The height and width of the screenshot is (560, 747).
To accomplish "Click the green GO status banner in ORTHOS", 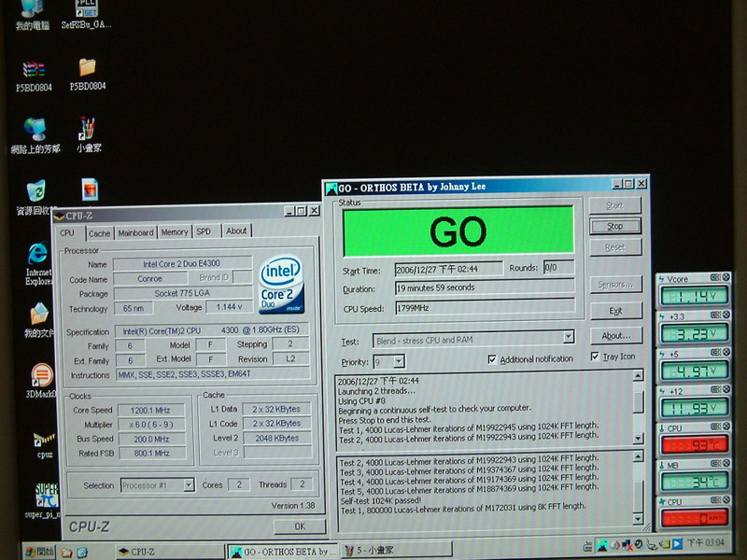I will [458, 231].
